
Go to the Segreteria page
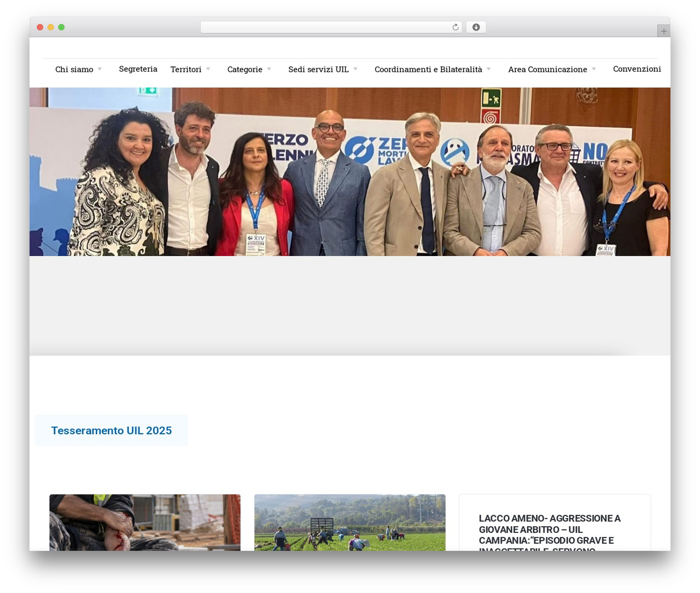(x=138, y=69)
